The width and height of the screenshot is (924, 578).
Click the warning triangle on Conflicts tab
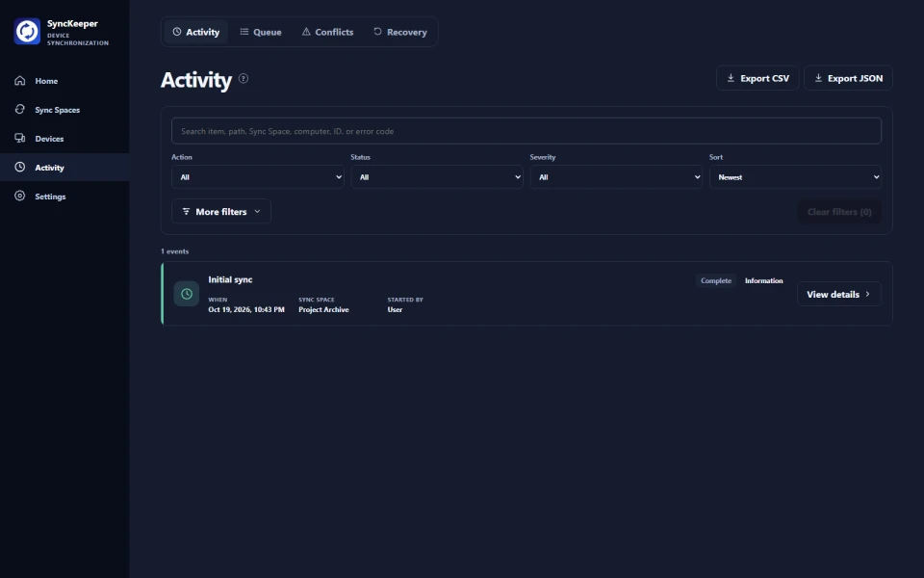coord(306,31)
